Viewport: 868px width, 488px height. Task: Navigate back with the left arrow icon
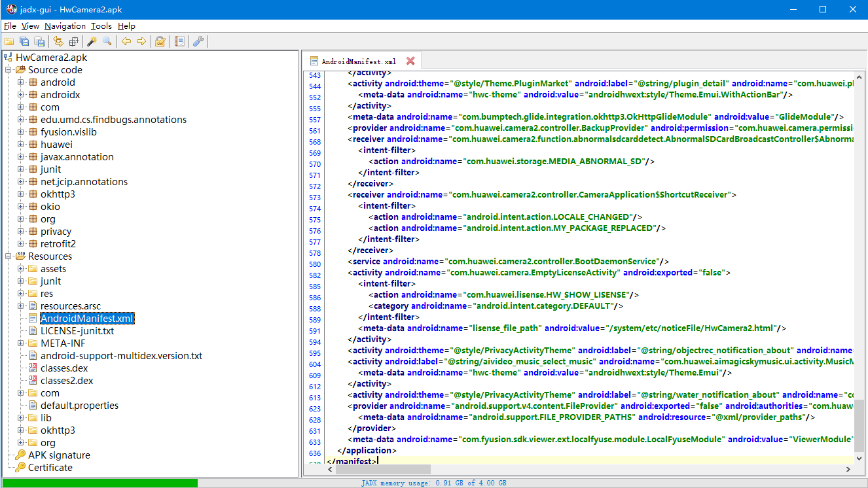pos(126,42)
